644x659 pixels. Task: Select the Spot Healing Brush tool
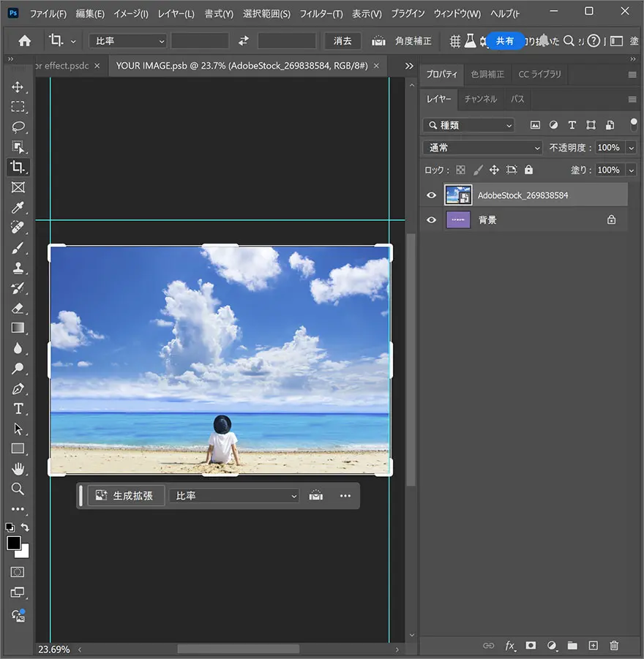pos(18,227)
